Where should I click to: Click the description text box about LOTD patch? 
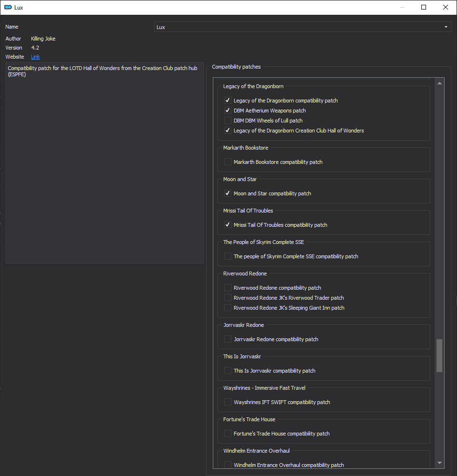pyautogui.click(x=105, y=163)
